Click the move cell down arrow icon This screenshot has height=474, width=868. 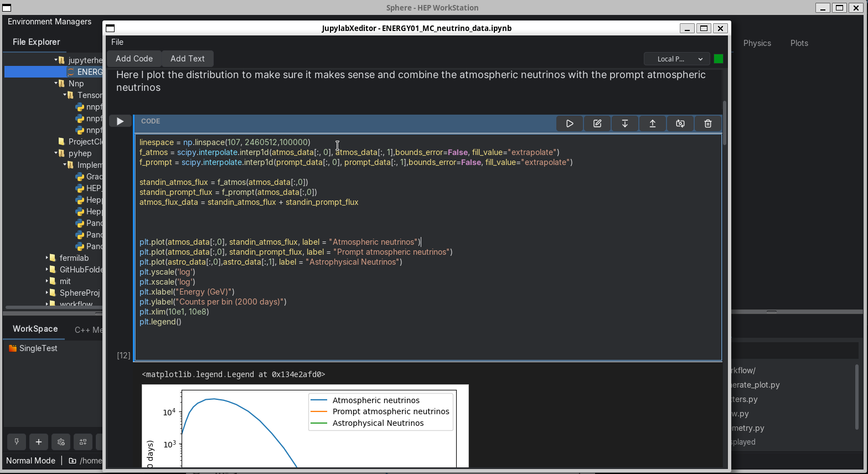[625, 123]
